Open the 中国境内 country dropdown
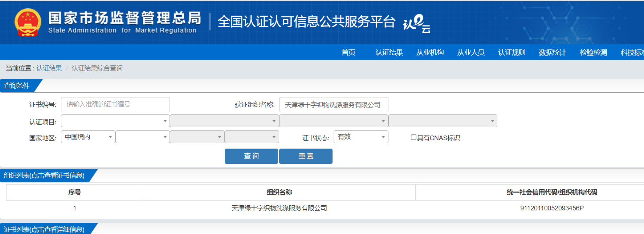Viewport: 644px width, 234px height. coord(88,137)
